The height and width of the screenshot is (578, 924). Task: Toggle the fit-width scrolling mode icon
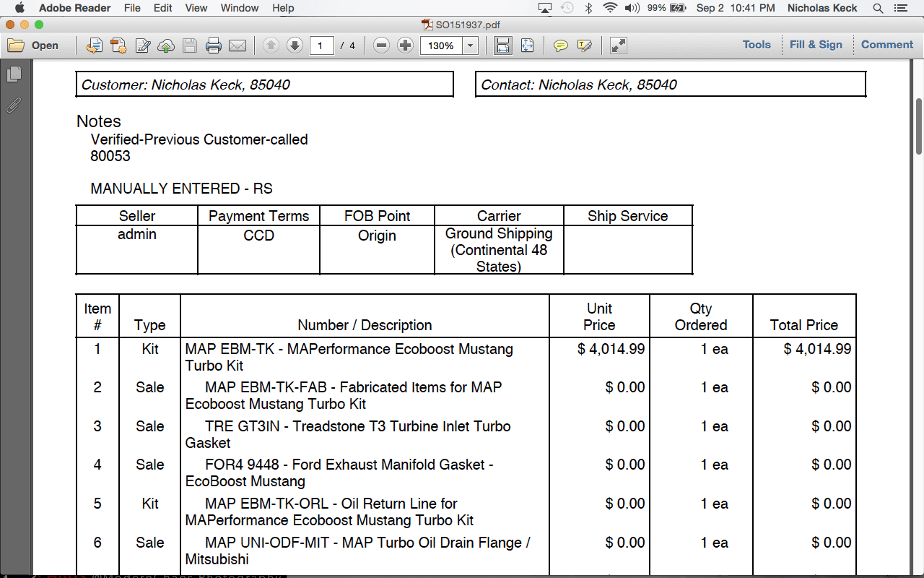tap(503, 46)
